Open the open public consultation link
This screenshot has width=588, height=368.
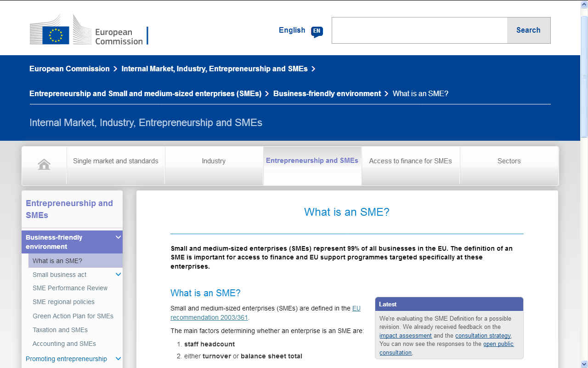pyautogui.click(x=447, y=348)
